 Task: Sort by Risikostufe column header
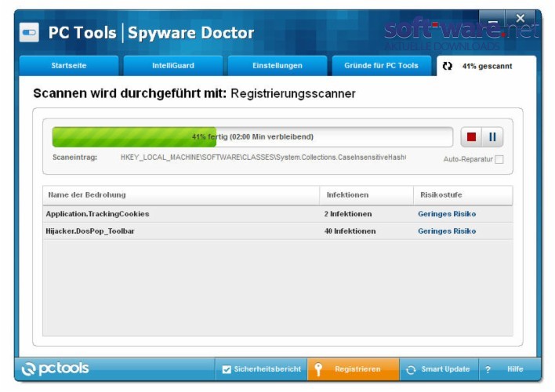pos(463,194)
